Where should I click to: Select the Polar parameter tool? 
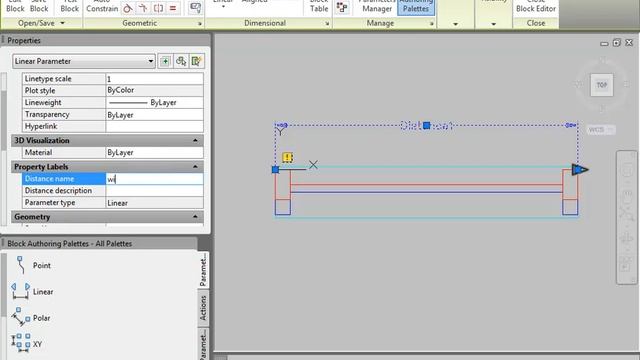[31, 318]
